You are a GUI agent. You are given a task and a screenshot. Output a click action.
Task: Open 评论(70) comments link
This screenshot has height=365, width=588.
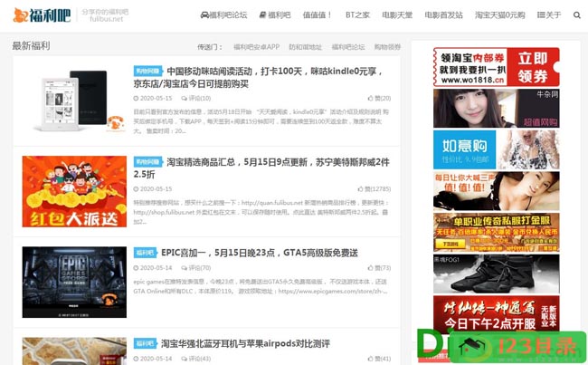click(195, 268)
